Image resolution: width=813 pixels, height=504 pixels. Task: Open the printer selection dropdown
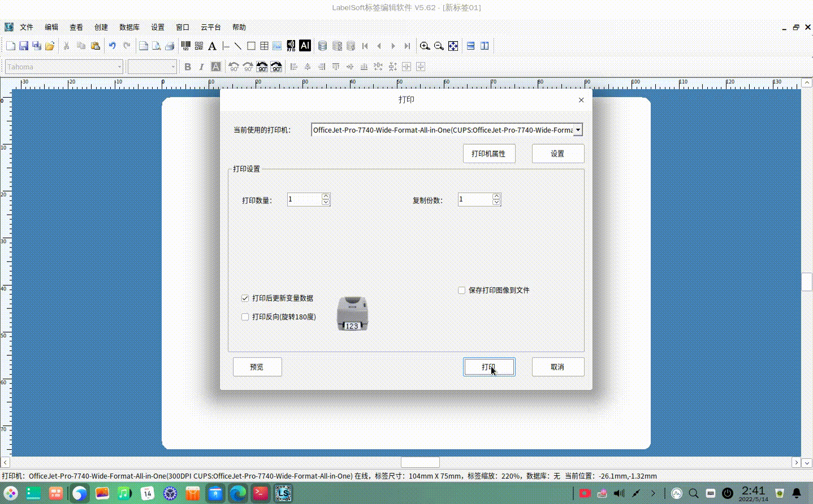578,129
